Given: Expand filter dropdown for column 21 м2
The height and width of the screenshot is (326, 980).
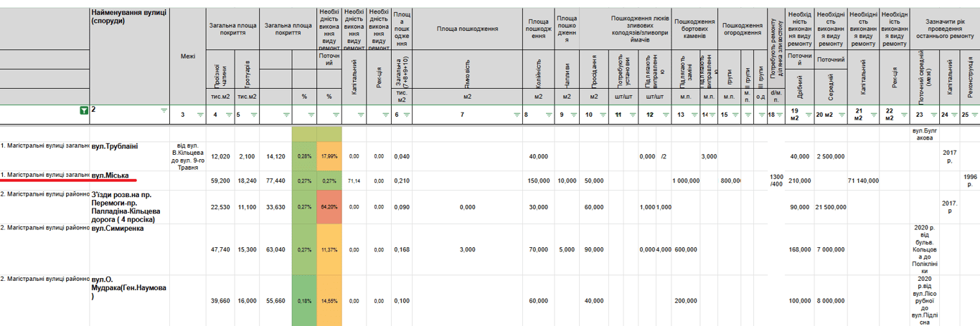Looking at the screenshot, I should [873, 115].
